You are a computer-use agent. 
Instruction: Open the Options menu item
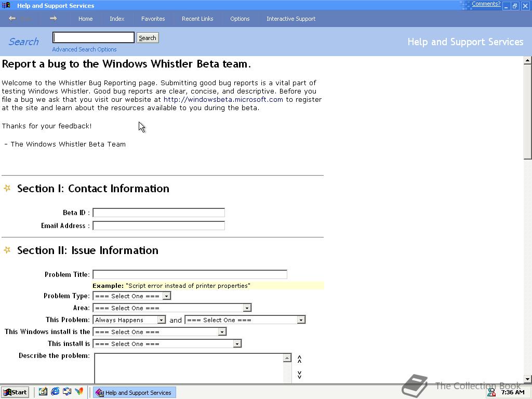(x=240, y=19)
